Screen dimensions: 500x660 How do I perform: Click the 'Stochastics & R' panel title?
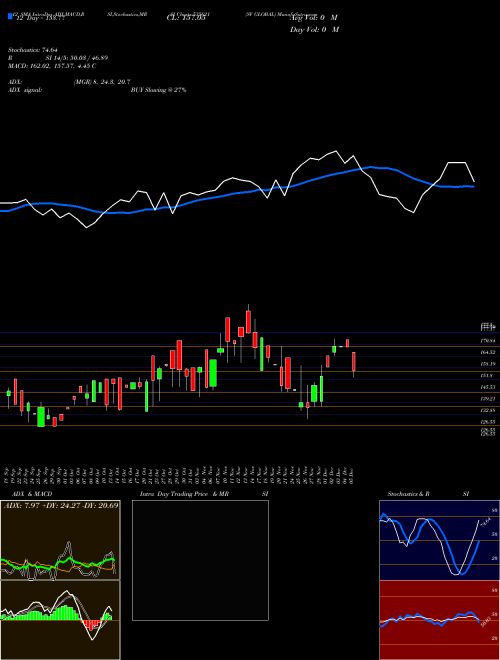408,494
